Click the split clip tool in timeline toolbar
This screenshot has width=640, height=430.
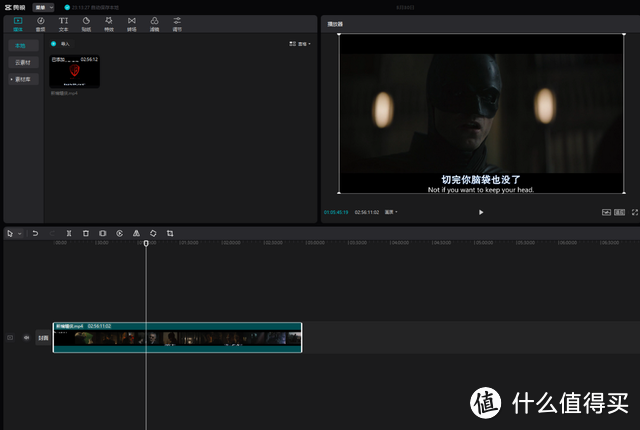(68, 233)
